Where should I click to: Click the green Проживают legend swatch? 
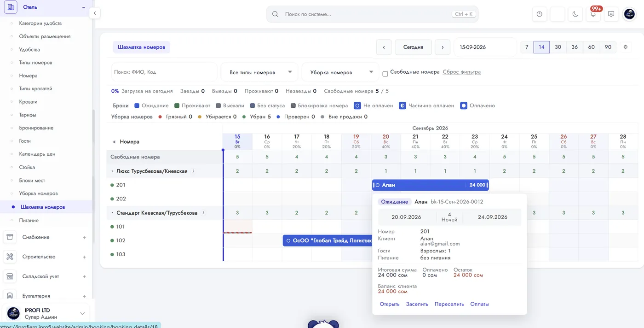click(x=177, y=105)
